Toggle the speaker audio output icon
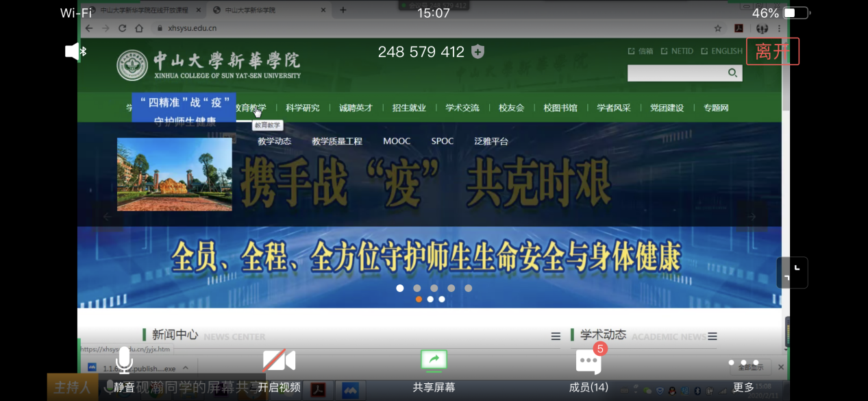This screenshot has height=401, width=868. pos(74,51)
